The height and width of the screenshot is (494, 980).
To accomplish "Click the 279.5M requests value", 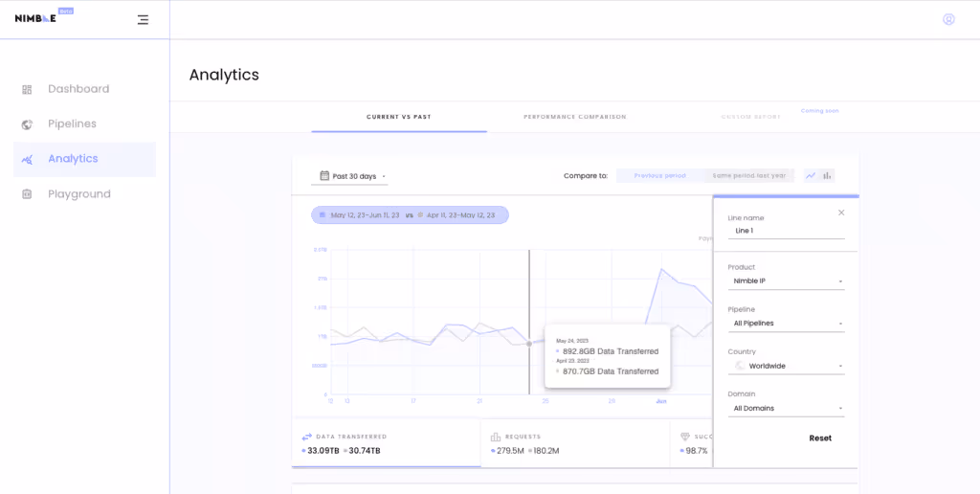I will tap(509, 451).
